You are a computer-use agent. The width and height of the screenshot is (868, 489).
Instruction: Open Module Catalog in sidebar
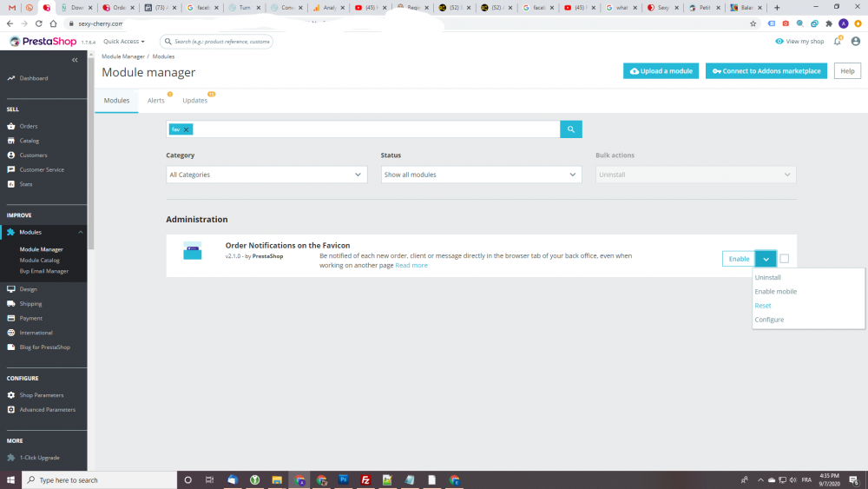[x=39, y=261]
